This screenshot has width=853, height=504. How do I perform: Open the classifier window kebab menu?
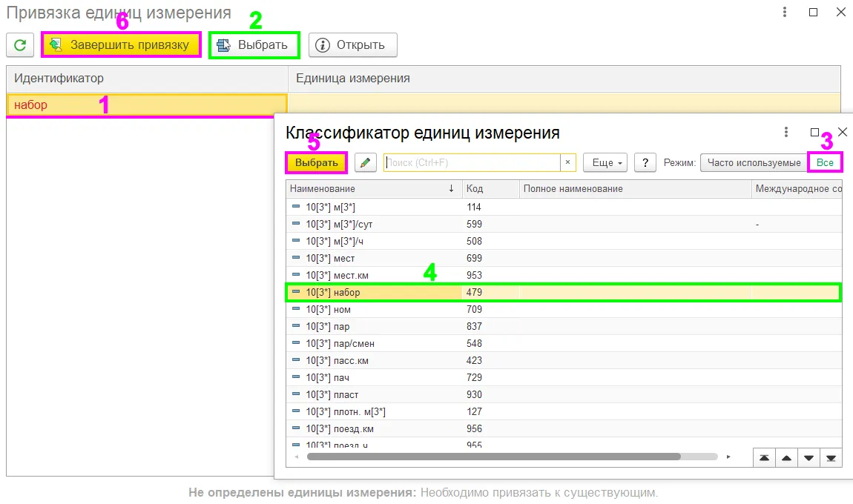pyautogui.click(x=786, y=132)
